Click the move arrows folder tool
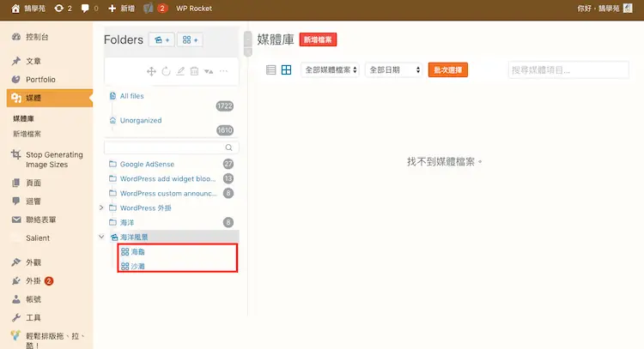The width and height of the screenshot is (644, 349). 151,71
